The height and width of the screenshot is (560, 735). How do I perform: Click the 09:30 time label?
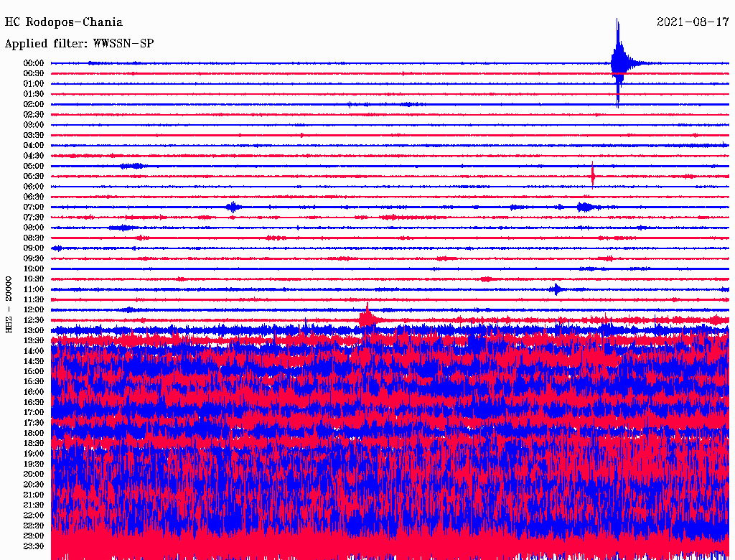[x=34, y=258]
